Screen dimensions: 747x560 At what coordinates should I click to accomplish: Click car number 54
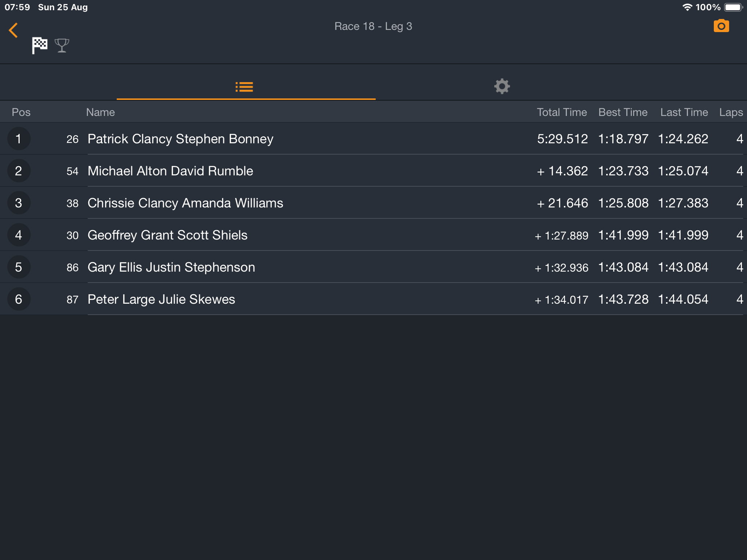[x=73, y=171]
